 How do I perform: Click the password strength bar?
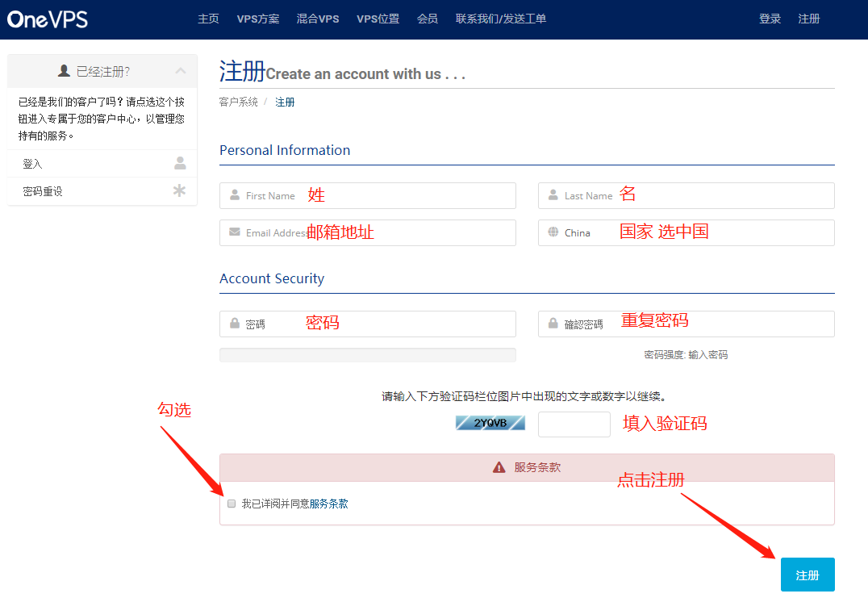[367, 354]
